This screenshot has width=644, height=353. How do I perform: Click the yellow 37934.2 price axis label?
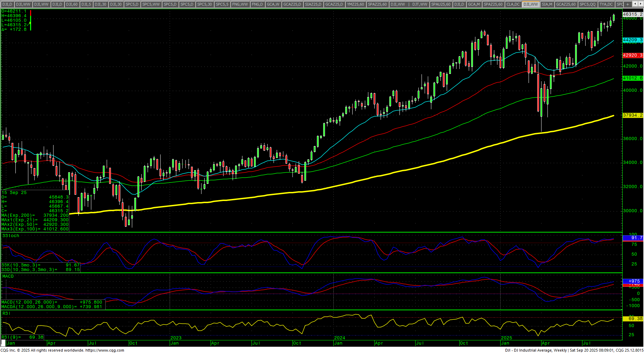(x=632, y=115)
